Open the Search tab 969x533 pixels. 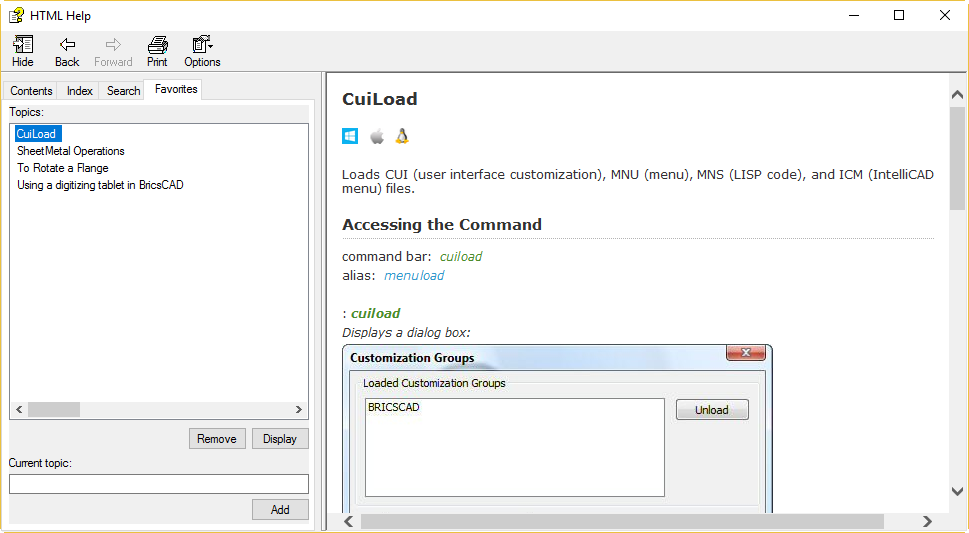(124, 91)
